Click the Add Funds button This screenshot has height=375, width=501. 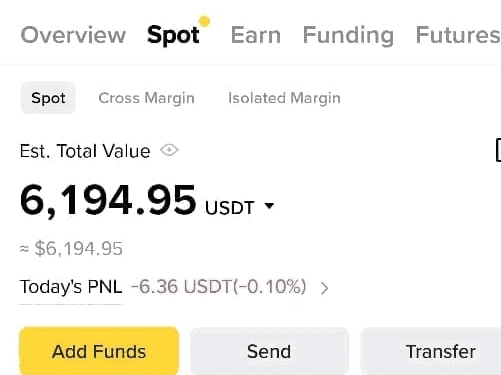click(99, 351)
